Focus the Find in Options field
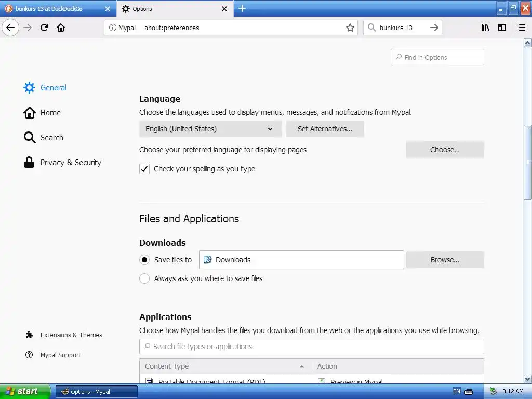532x399 pixels. click(x=437, y=57)
